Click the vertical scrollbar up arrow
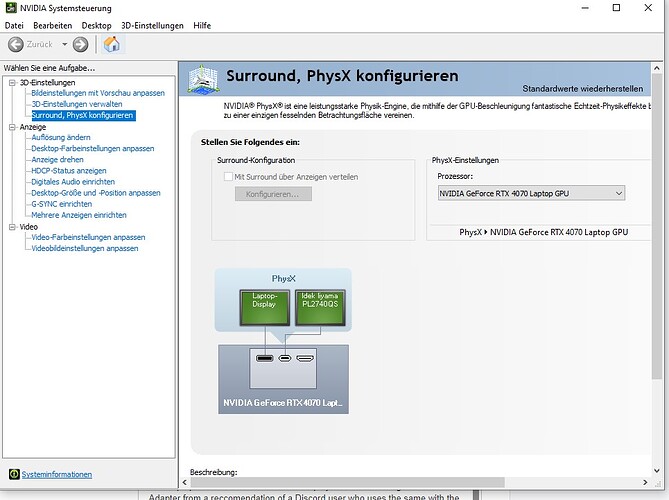 coord(657,68)
